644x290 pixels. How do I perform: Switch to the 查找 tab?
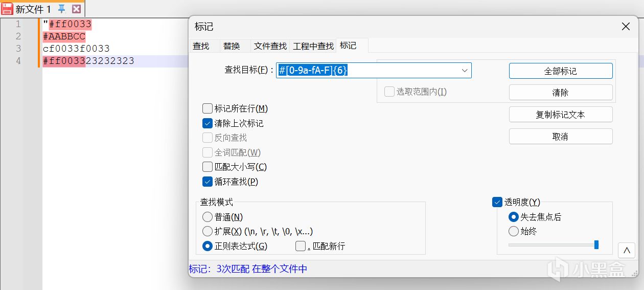201,46
